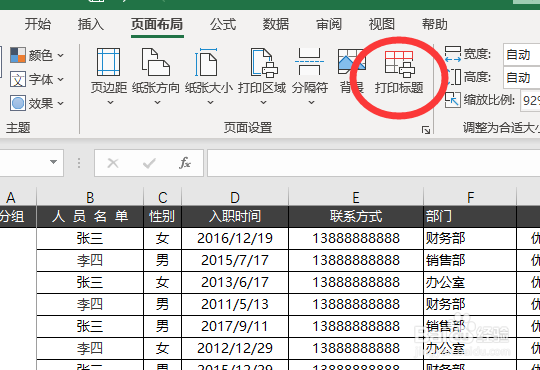Select the cell with date 2011/5/13

[x=235, y=305]
